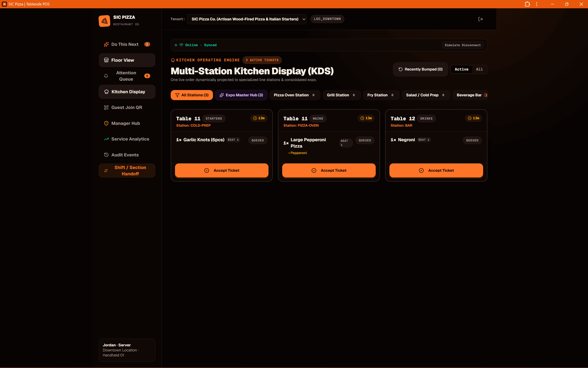Select the Fry Station tab

pos(381,95)
